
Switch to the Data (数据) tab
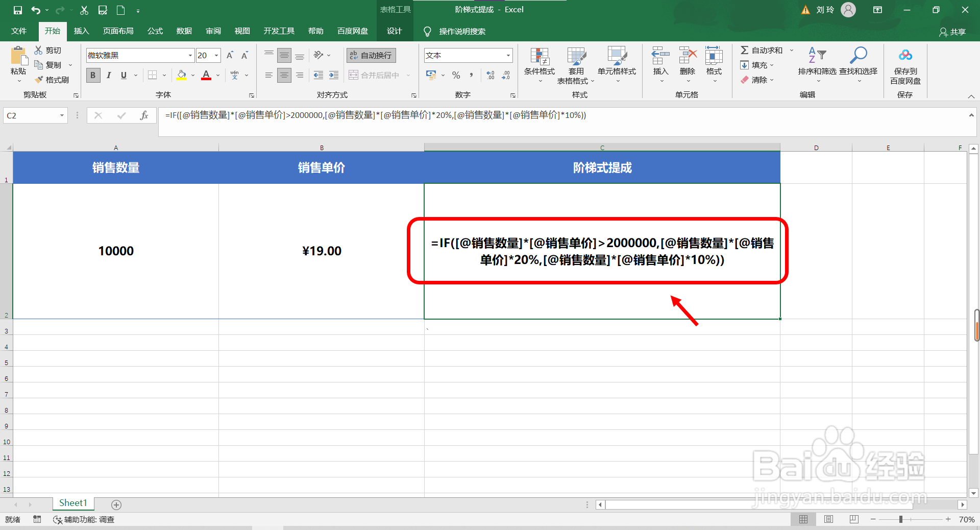coord(184,31)
